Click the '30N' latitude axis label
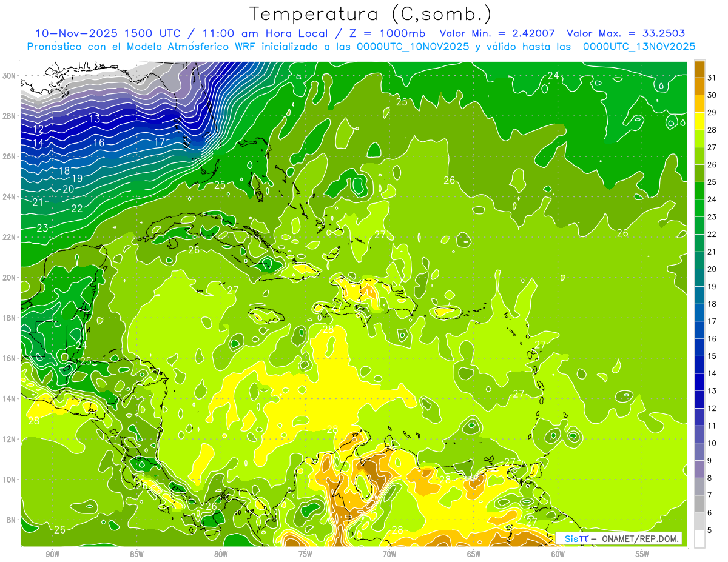 point(9,76)
